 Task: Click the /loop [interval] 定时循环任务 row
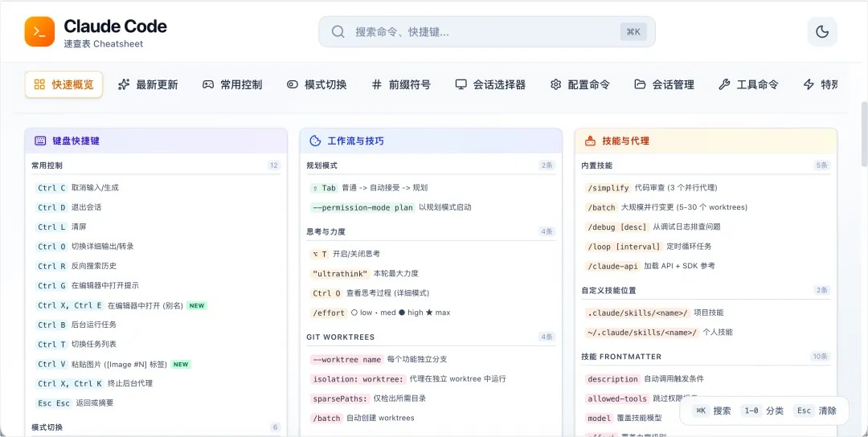point(706,246)
